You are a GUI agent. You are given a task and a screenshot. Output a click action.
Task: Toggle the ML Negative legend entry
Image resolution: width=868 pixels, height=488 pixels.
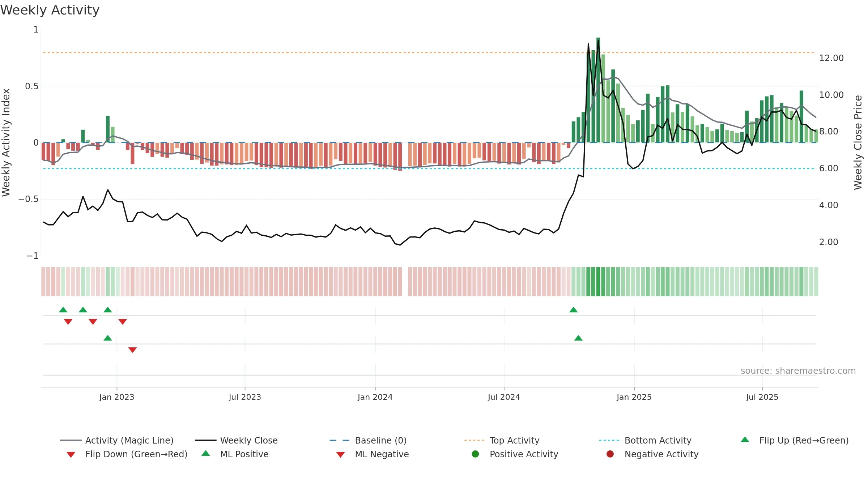pos(372,454)
